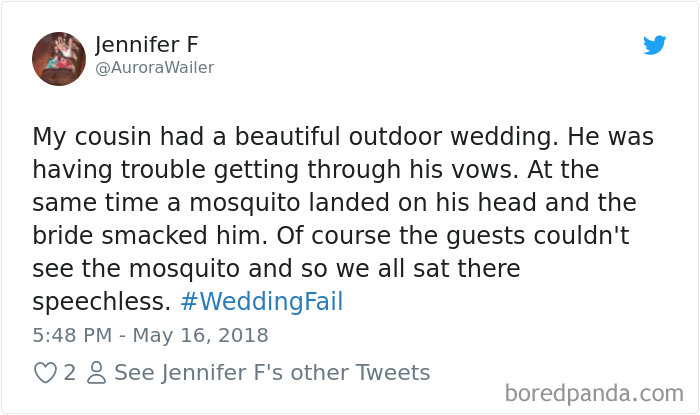The width and height of the screenshot is (700, 415).
Task: Click the like count number 2
Action: pyautogui.click(x=70, y=373)
